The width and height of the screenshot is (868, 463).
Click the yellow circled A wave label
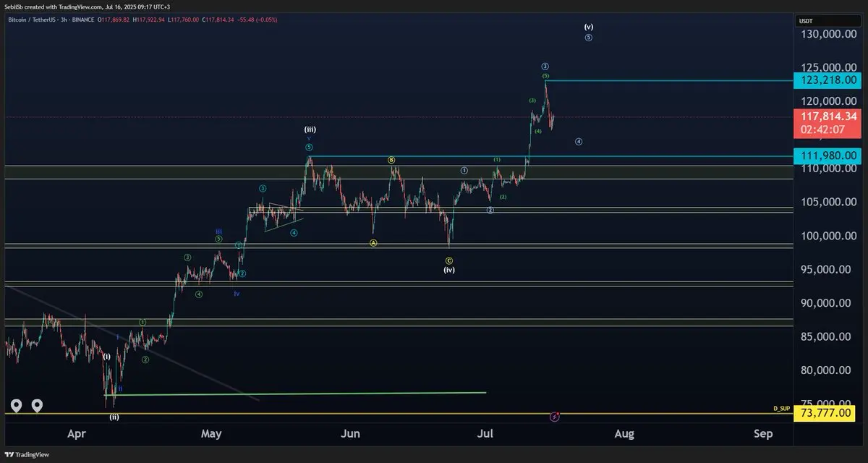click(x=373, y=243)
